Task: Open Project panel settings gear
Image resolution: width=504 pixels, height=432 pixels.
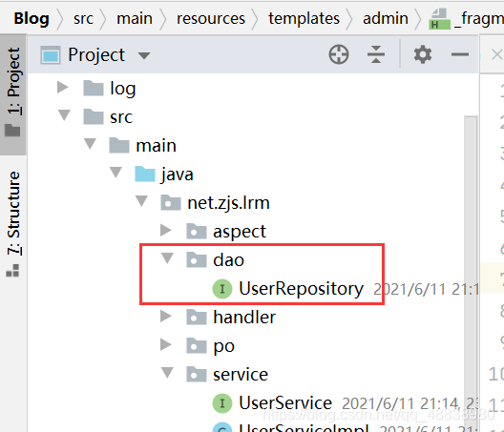Action: [x=423, y=54]
